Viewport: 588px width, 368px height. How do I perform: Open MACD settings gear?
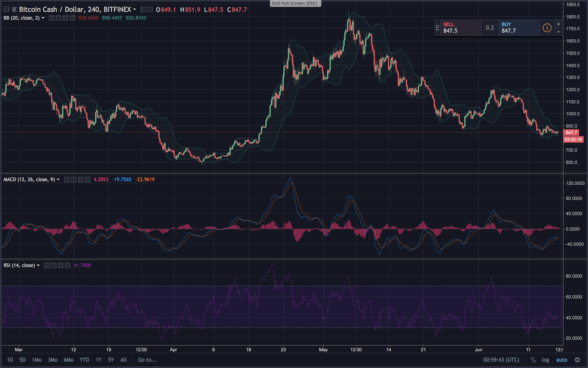(74, 180)
